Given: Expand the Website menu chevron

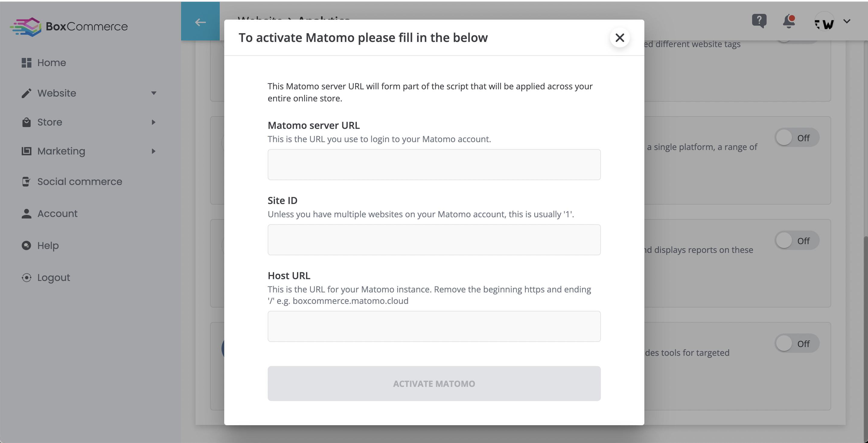Looking at the screenshot, I should 154,93.
